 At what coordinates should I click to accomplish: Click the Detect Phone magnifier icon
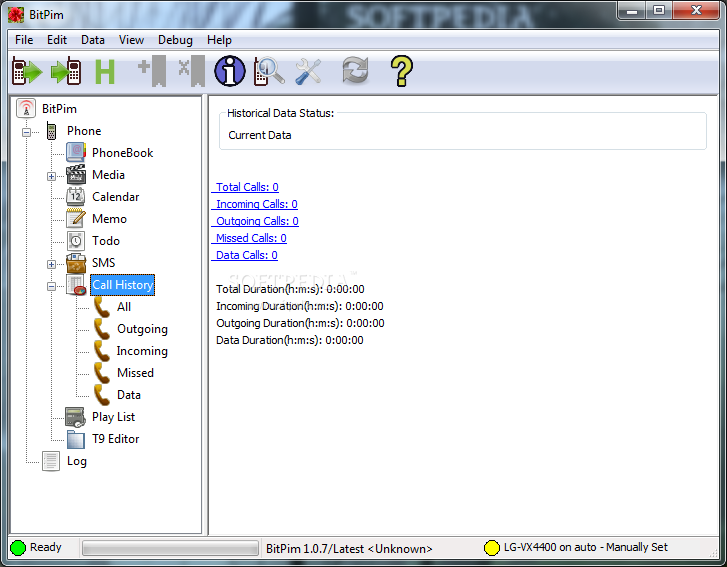click(x=269, y=71)
